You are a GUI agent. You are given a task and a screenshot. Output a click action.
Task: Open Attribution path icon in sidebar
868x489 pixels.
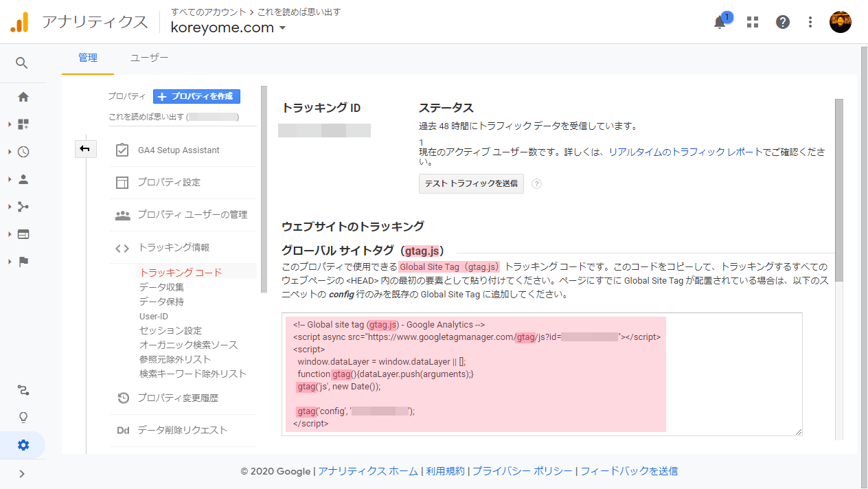(23, 390)
